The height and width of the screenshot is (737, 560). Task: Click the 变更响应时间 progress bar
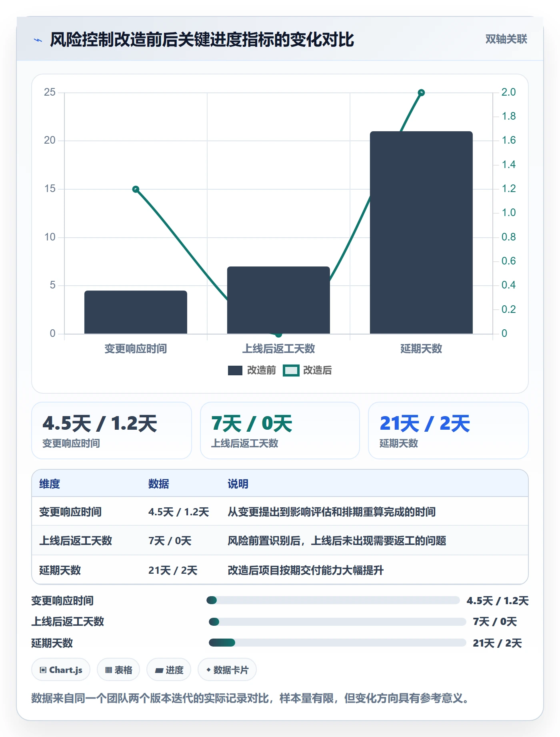tap(333, 600)
